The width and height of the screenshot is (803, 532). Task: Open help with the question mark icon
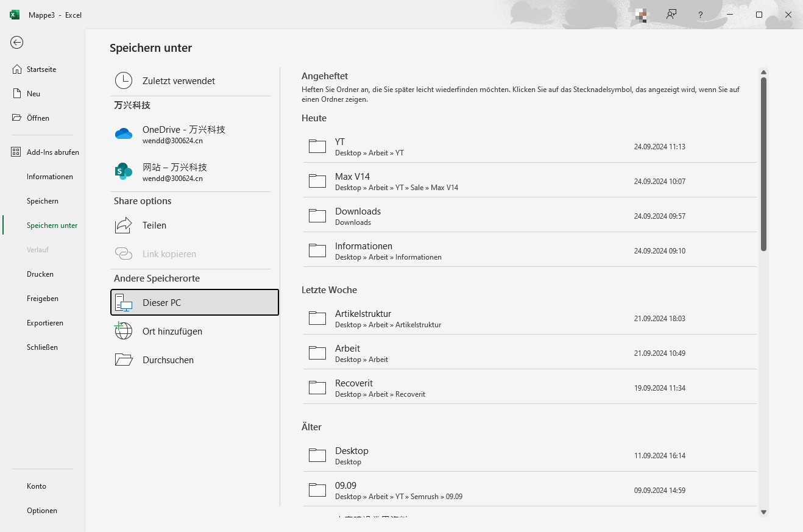[701, 15]
